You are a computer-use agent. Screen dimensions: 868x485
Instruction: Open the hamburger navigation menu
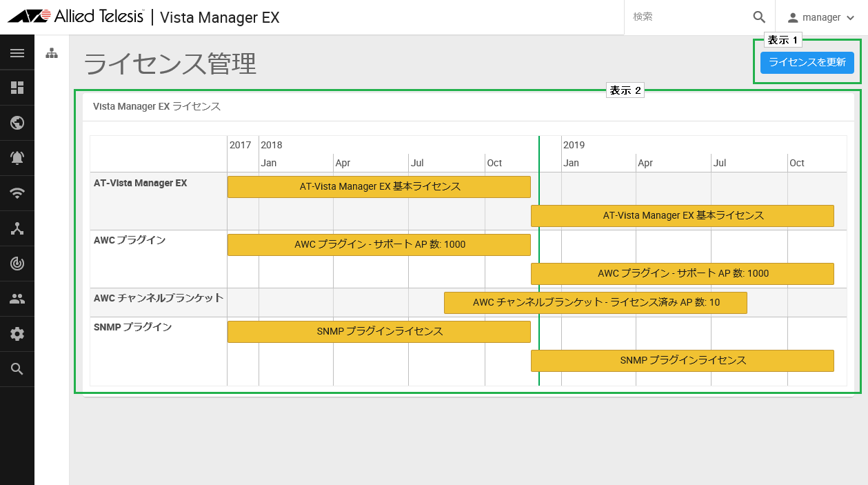click(x=17, y=52)
